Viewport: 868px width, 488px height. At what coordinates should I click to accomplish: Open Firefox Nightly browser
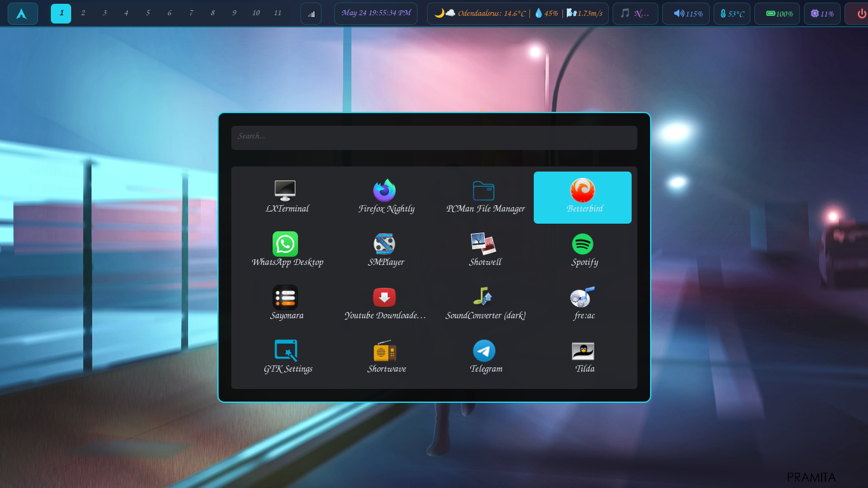(x=386, y=198)
